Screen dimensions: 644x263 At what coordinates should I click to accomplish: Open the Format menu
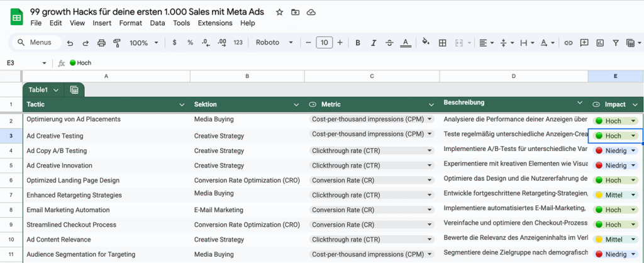pos(131,23)
